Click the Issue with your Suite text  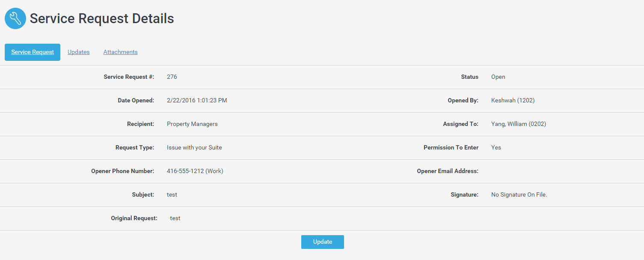[x=194, y=148]
